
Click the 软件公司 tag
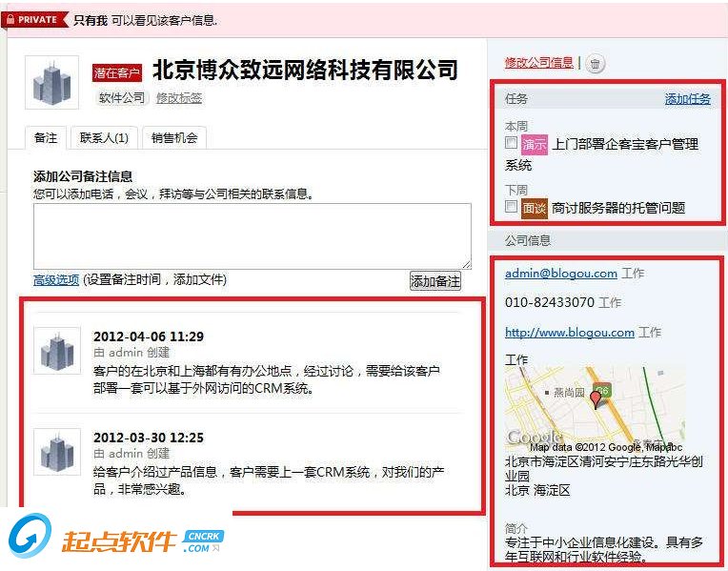point(122,98)
